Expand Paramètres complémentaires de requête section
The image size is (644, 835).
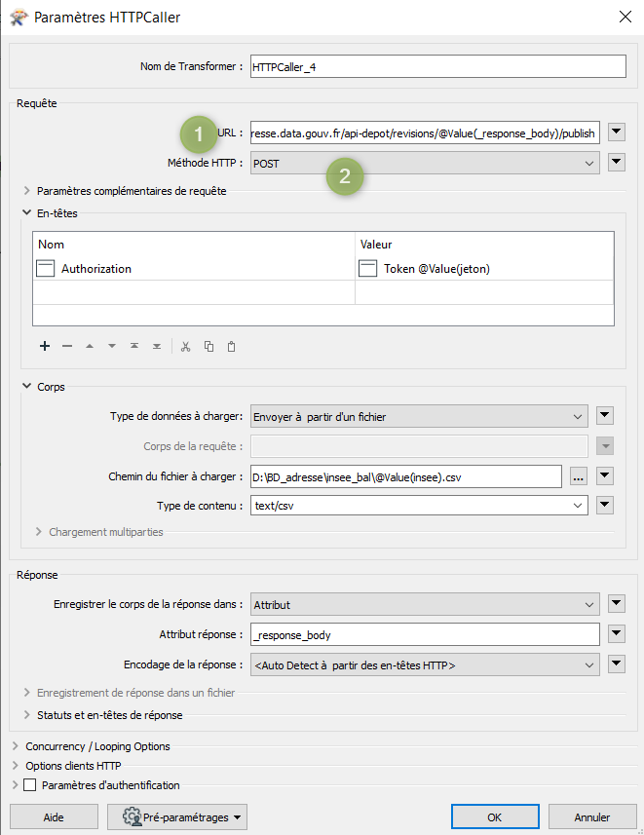click(x=26, y=191)
